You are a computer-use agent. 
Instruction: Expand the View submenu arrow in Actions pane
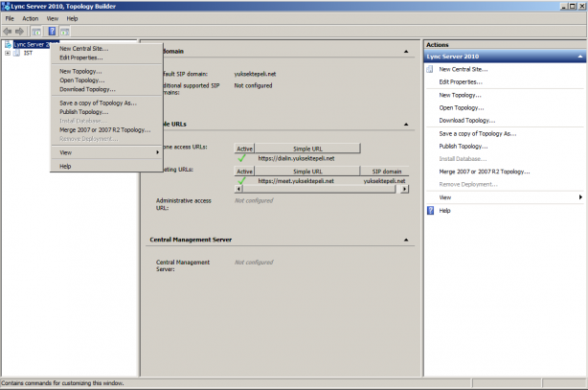580,197
